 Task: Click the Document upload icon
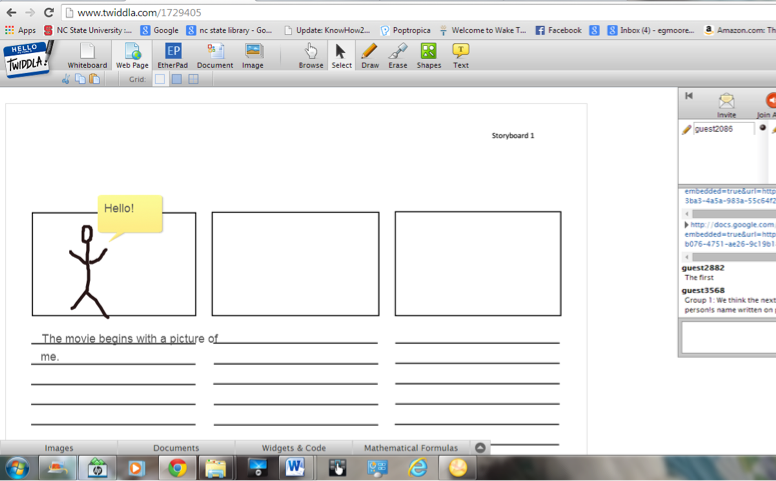click(x=214, y=54)
